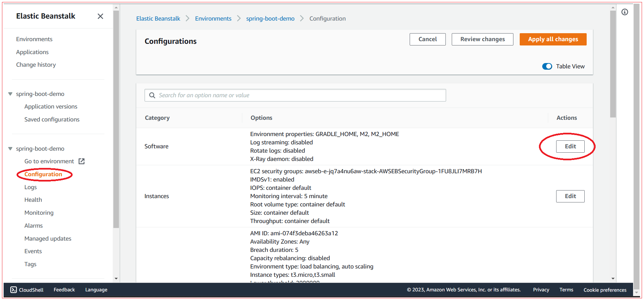The width and height of the screenshot is (644, 301).
Task: Select Configuration in the sidebar
Action: (43, 174)
